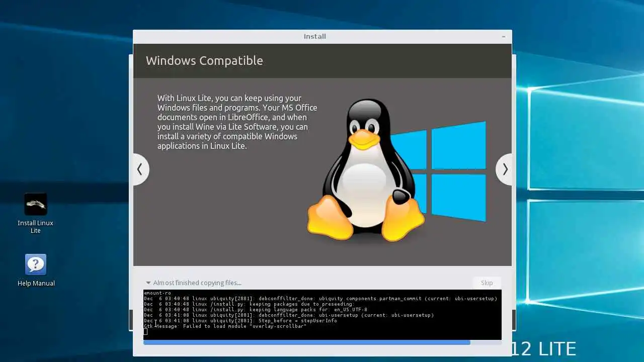The height and width of the screenshot is (362, 644).
Task: Advance to the next slide arrow
Action: (x=505, y=169)
